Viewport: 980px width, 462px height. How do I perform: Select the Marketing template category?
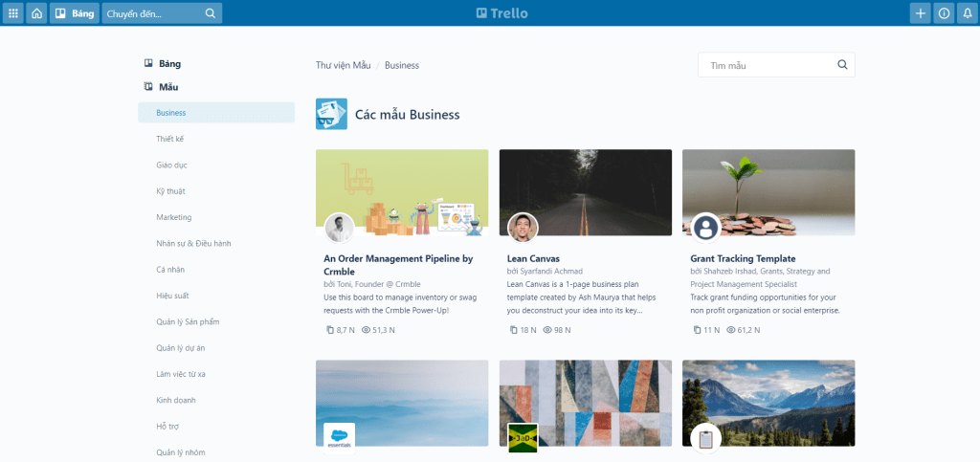(x=174, y=217)
